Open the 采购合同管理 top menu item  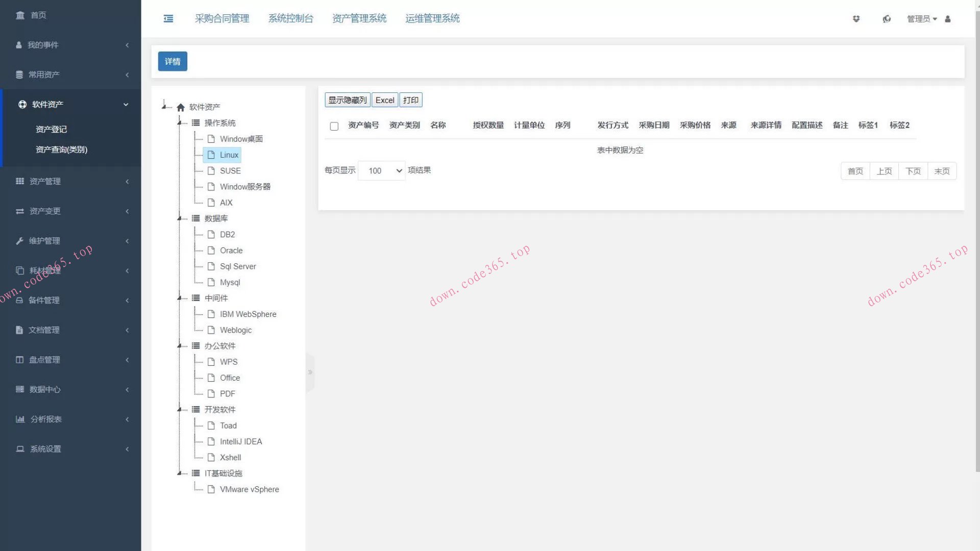coord(222,19)
